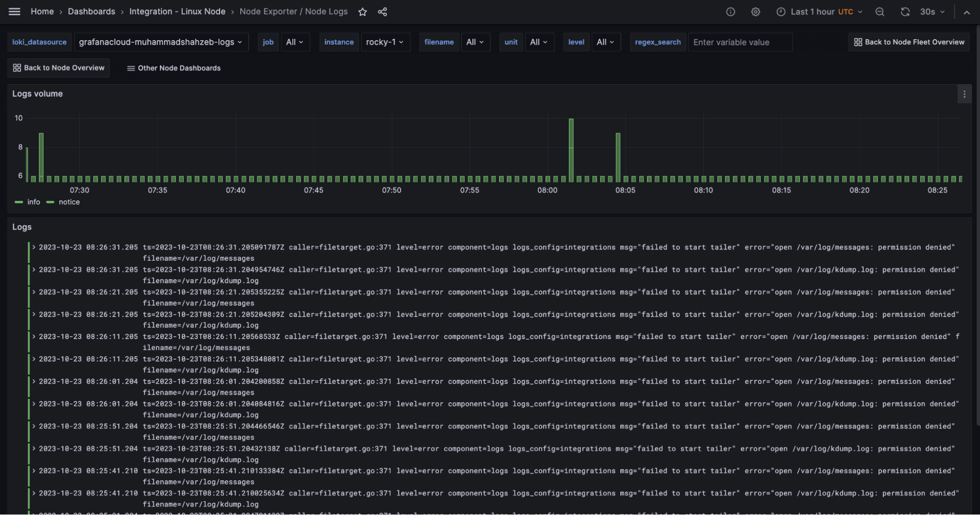Image resolution: width=980 pixels, height=515 pixels.
Task: Zoom out the time range
Action: click(x=880, y=11)
